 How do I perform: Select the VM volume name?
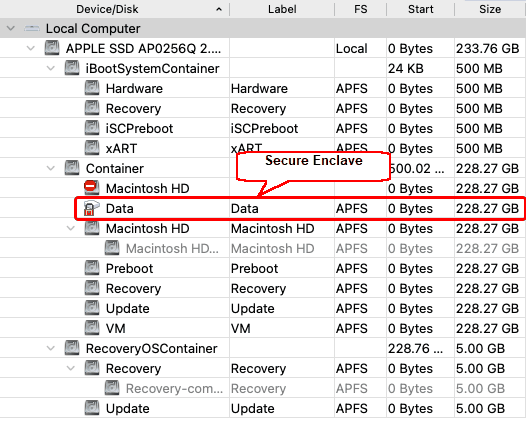pyautogui.click(x=115, y=328)
